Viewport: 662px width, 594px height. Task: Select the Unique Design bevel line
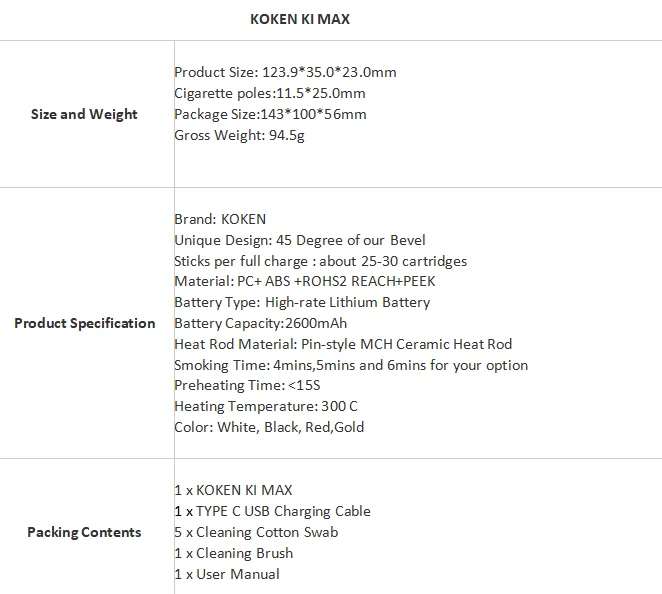click(299, 240)
